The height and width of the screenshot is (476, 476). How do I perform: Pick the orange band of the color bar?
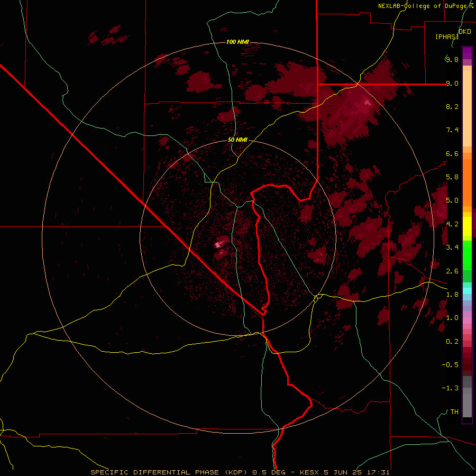point(467,183)
